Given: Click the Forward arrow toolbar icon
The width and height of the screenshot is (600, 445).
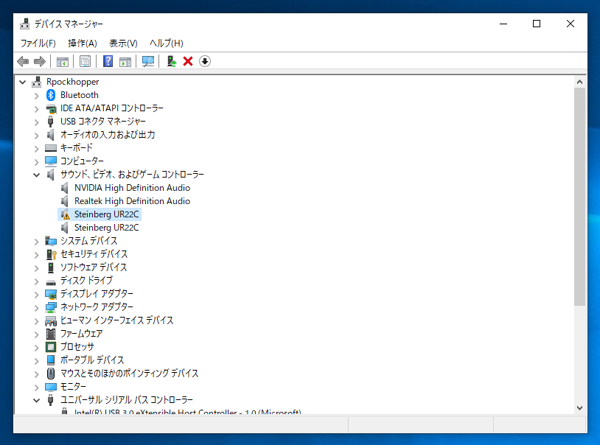Looking at the screenshot, I should coord(40,61).
